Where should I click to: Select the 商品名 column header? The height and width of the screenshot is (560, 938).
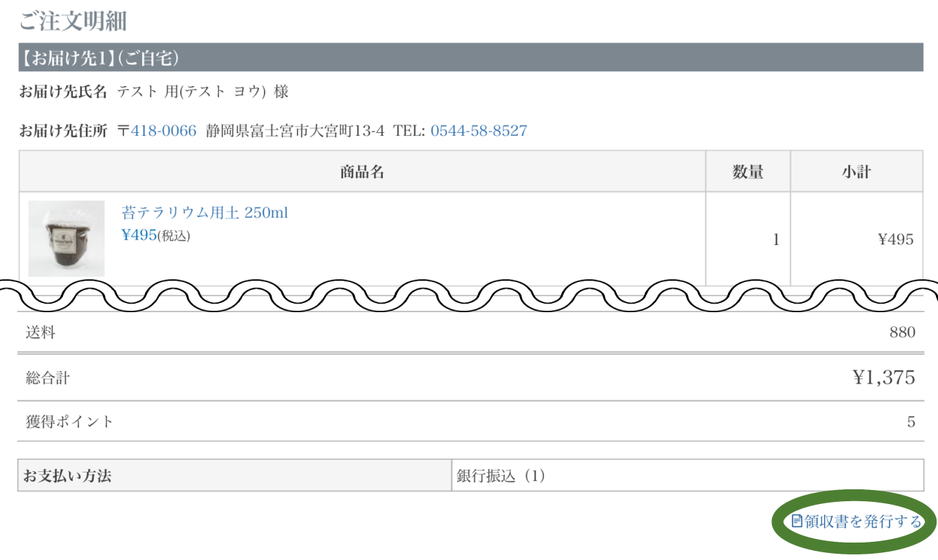coord(362,171)
